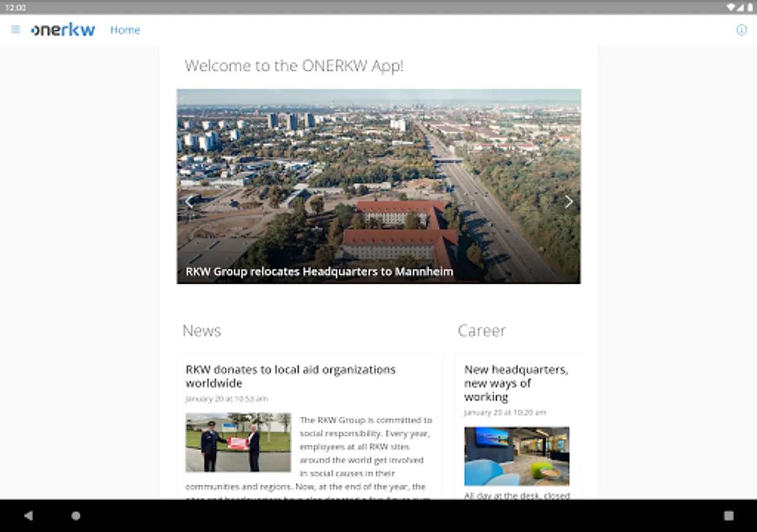Tap Android home navigation button
Image resolution: width=757 pixels, height=532 pixels.
pos(76,515)
